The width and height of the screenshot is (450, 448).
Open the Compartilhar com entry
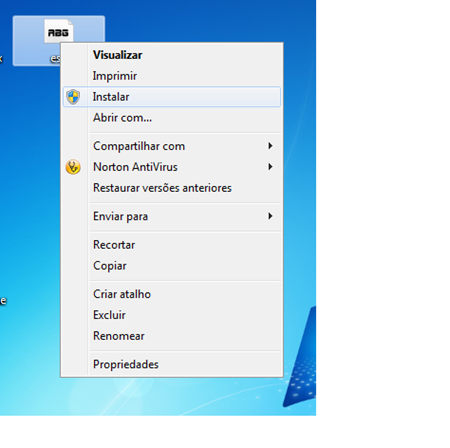click(x=172, y=146)
